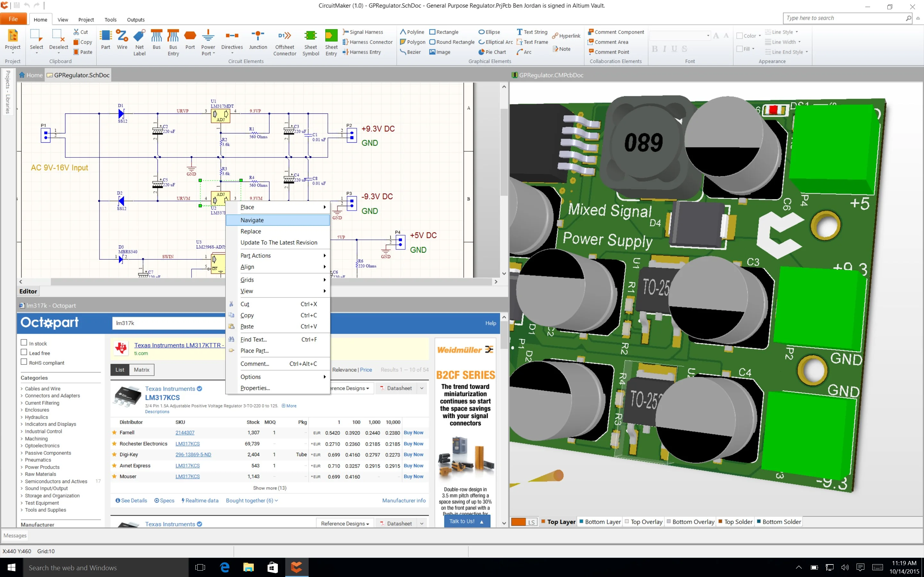Choose the Pie Chart drawing tool

[x=492, y=52]
